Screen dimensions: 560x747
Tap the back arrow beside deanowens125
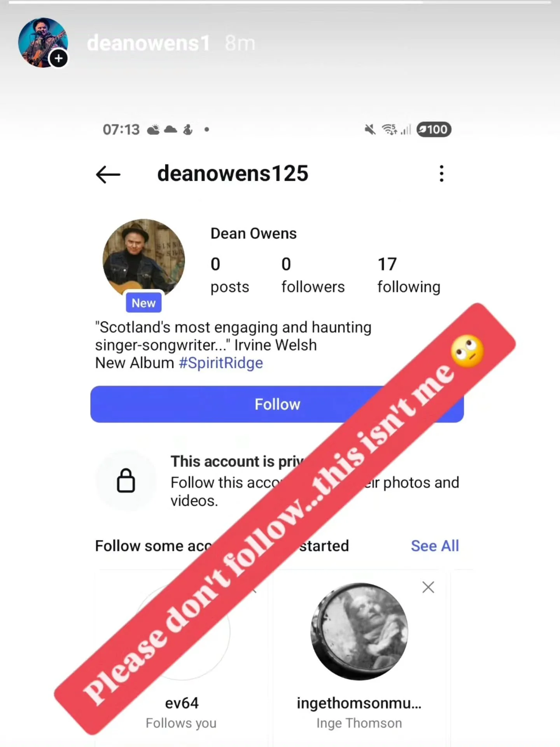coord(108,174)
